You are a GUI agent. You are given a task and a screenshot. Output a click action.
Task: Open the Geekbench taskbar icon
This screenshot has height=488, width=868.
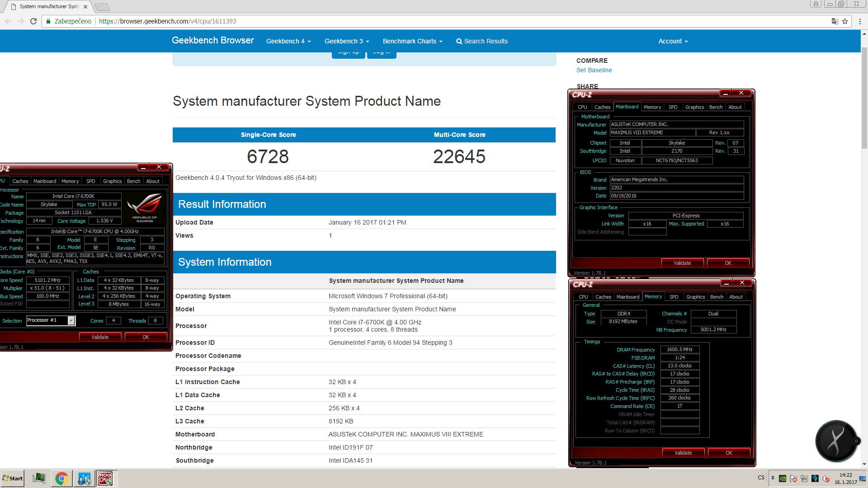(84, 479)
